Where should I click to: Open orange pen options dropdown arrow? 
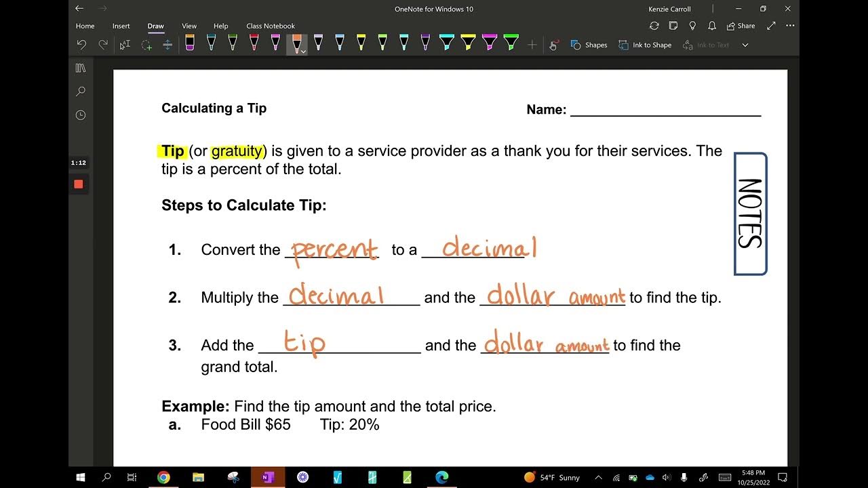click(x=304, y=51)
